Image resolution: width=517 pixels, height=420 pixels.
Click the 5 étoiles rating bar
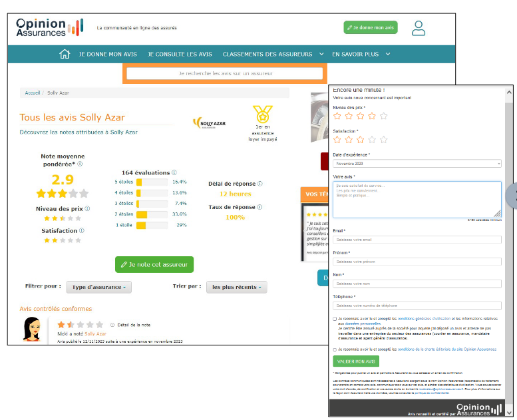pyautogui.click(x=152, y=182)
